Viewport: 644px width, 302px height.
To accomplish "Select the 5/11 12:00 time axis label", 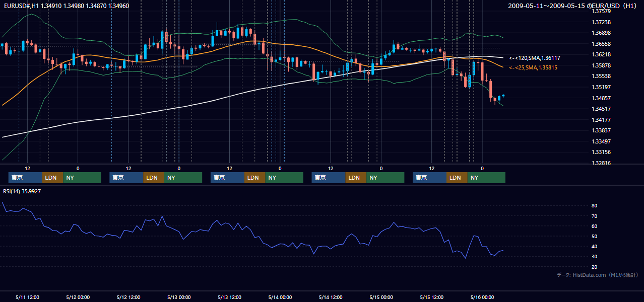I will pos(27,297).
